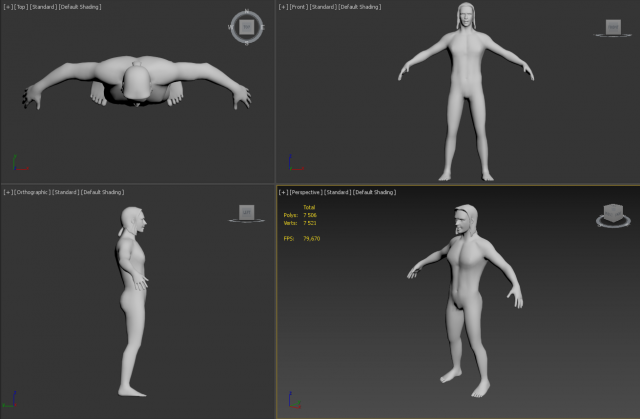Open [Standard] menu in the Perspective viewport
This screenshot has height=419, width=640.
click(338, 192)
